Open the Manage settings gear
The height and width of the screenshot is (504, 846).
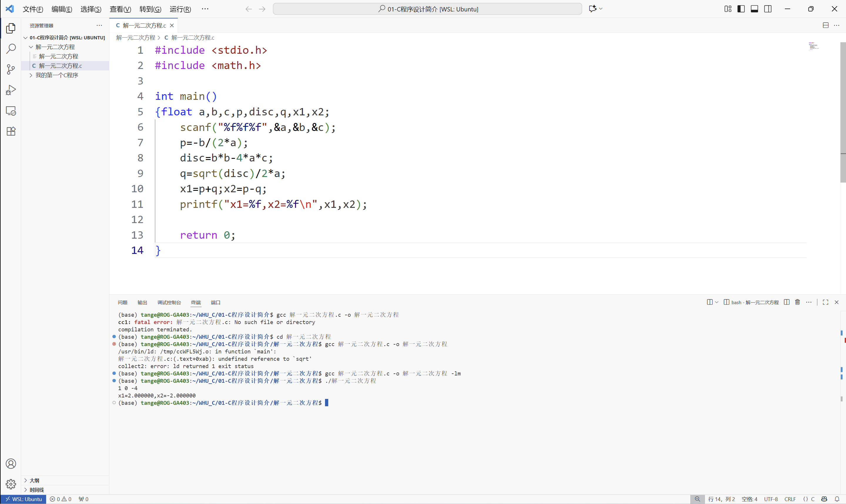click(x=11, y=484)
